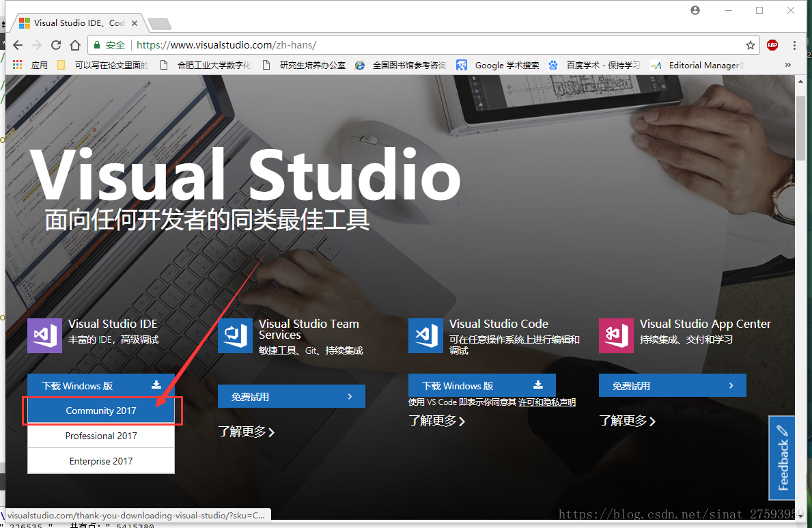Click the secure lock icon in address bar
This screenshot has width=812, height=528.
point(96,45)
